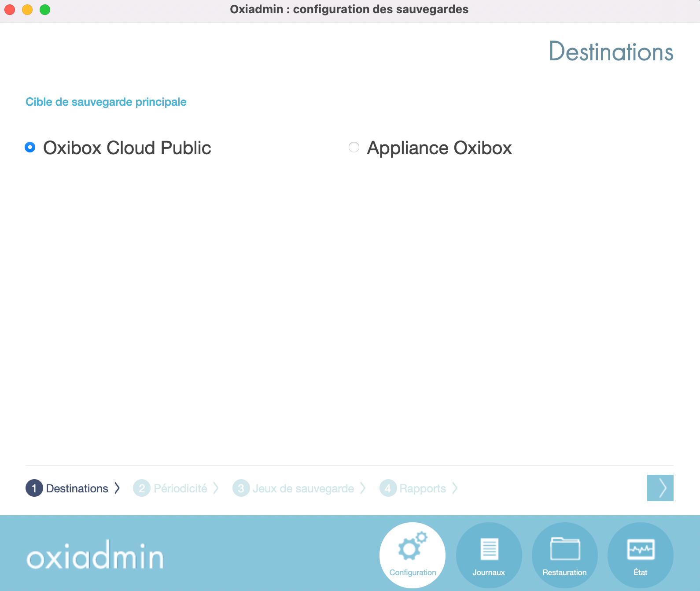
Task: Click the step 3 number badge
Action: pos(241,488)
